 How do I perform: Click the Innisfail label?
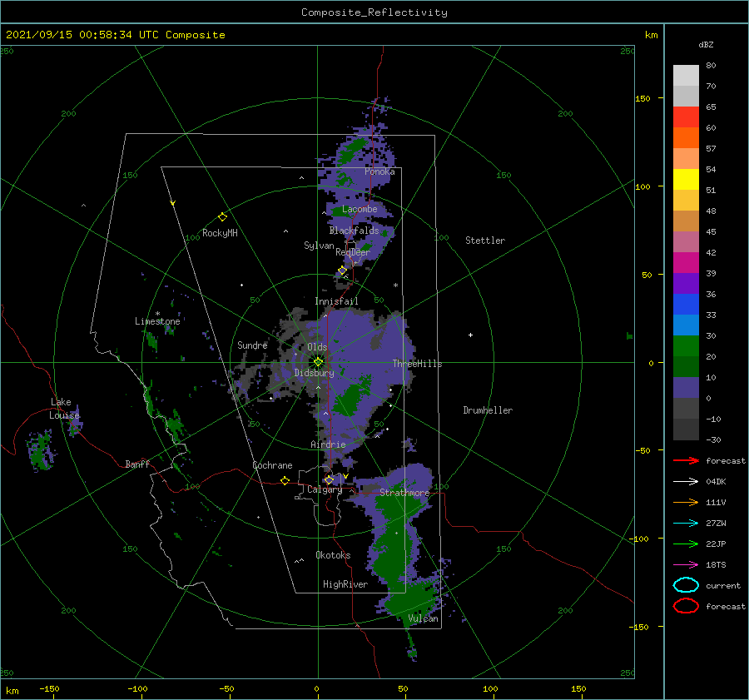tap(336, 301)
